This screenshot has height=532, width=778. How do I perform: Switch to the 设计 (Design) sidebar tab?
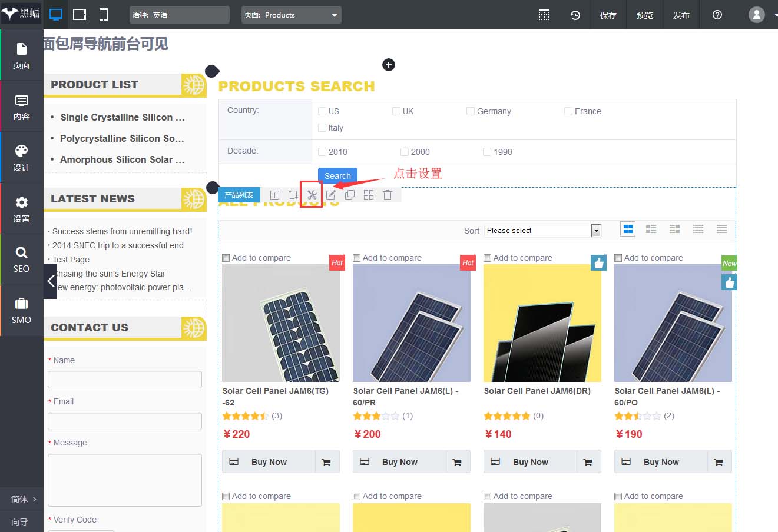click(21, 157)
